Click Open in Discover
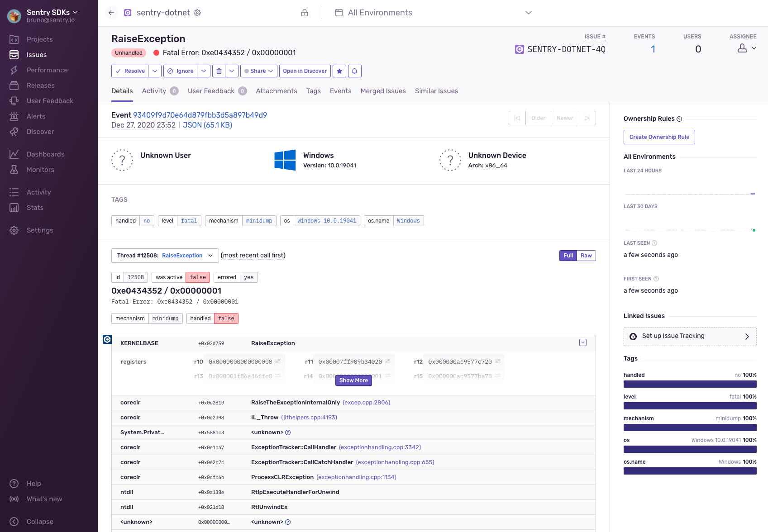Viewport: 768px width, 532px height. tap(305, 71)
